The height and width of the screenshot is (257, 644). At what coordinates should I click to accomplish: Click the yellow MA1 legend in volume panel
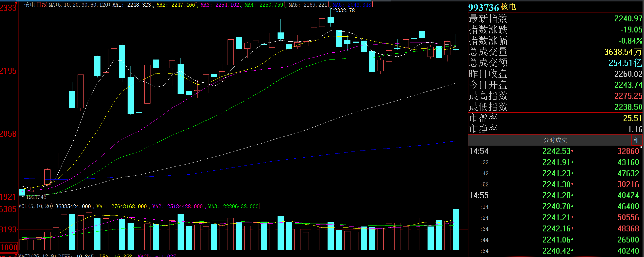[x=122, y=206]
